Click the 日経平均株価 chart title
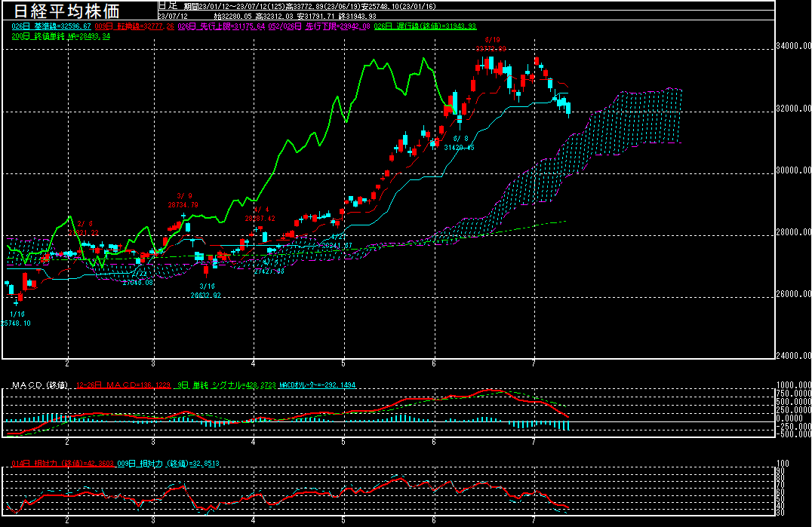The image size is (812, 527). [x=67, y=11]
